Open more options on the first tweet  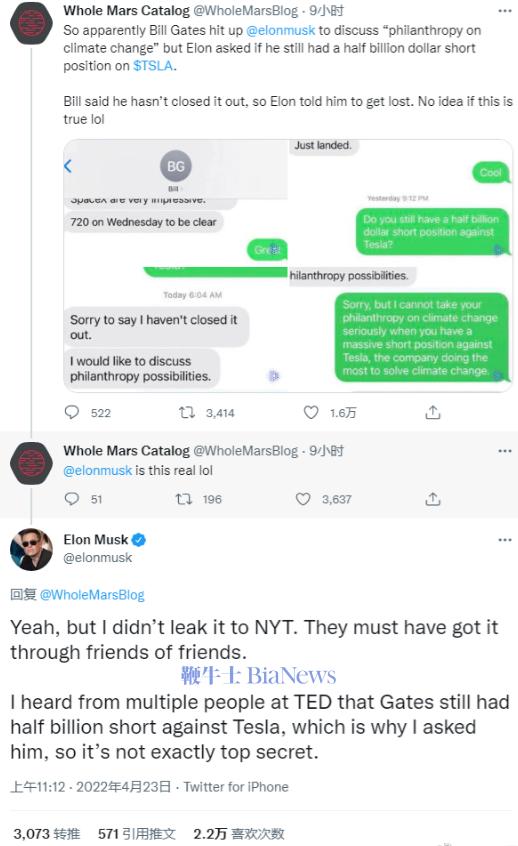[x=505, y=11]
